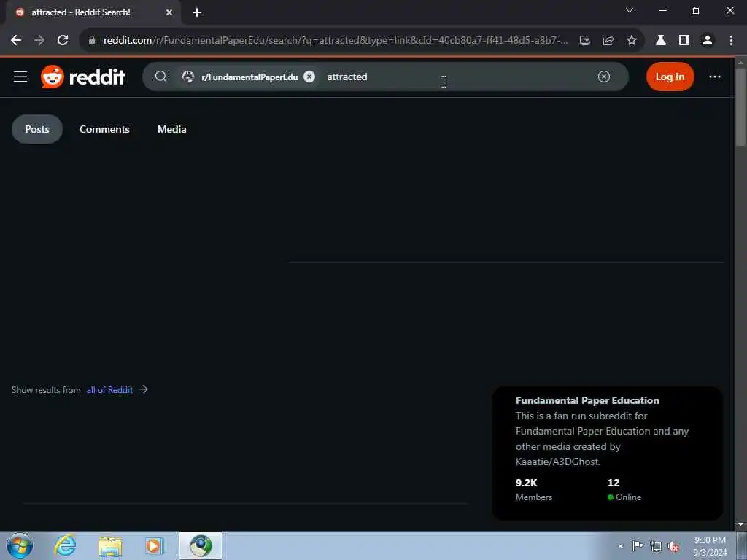Screen dimensions: 747x560
Task: Remove the r/FundamentalPaperEdu search scope chip
Action: (309, 77)
